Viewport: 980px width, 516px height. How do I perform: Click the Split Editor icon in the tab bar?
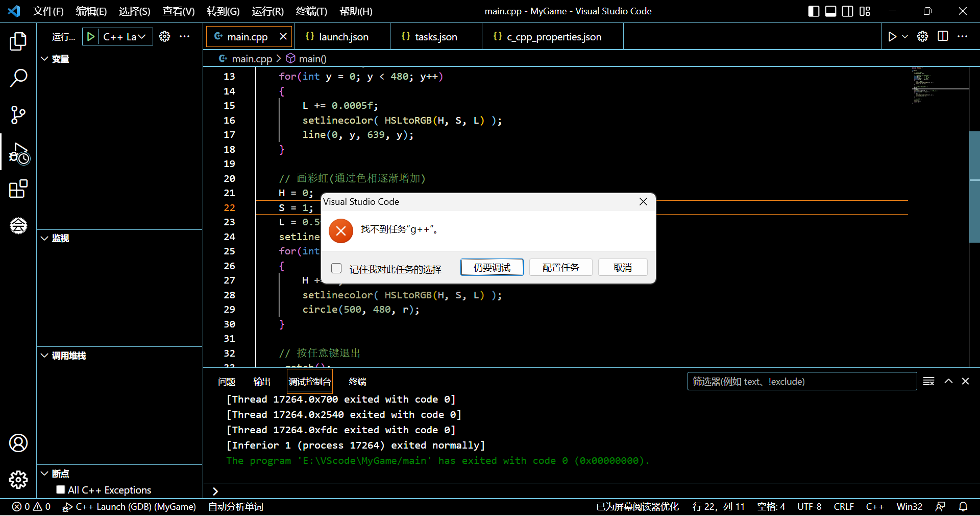click(942, 36)
